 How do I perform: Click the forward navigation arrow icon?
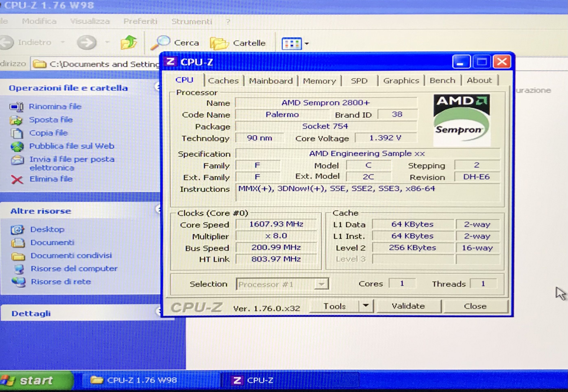pyautogui.click(x=86, y=43)
